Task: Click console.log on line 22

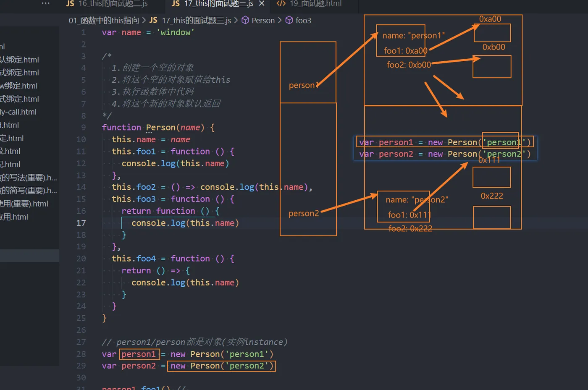Action: [x=158, y=283]
